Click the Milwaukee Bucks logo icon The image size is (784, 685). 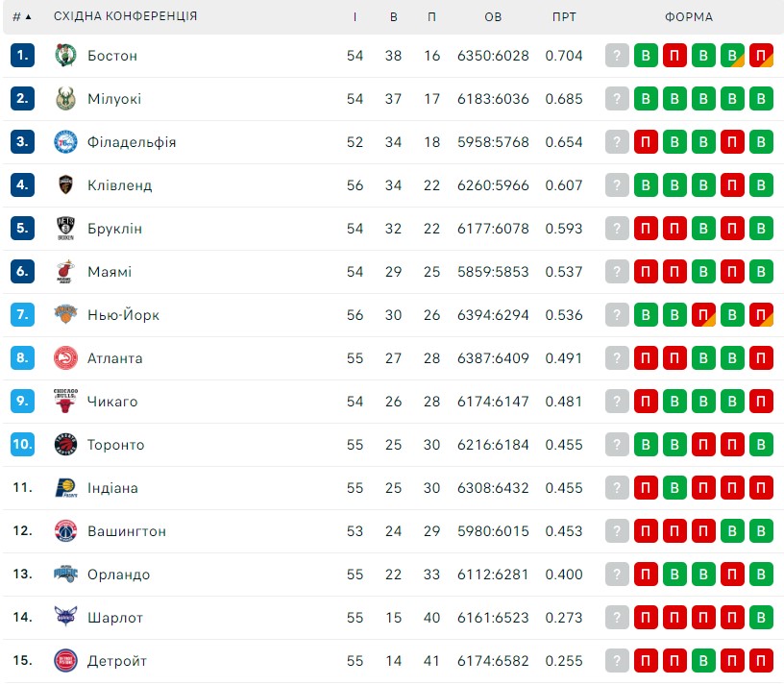[x=65, y=99]
